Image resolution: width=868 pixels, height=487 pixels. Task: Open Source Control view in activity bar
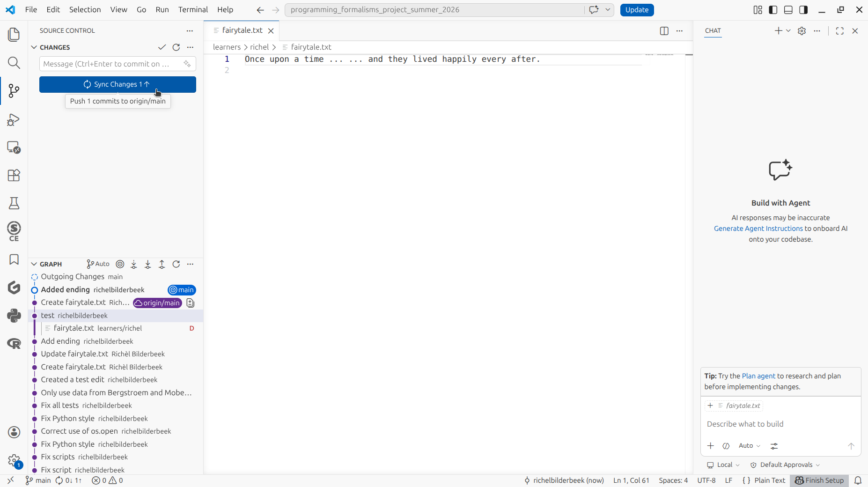pyautogui.click(x=14, y=91)
